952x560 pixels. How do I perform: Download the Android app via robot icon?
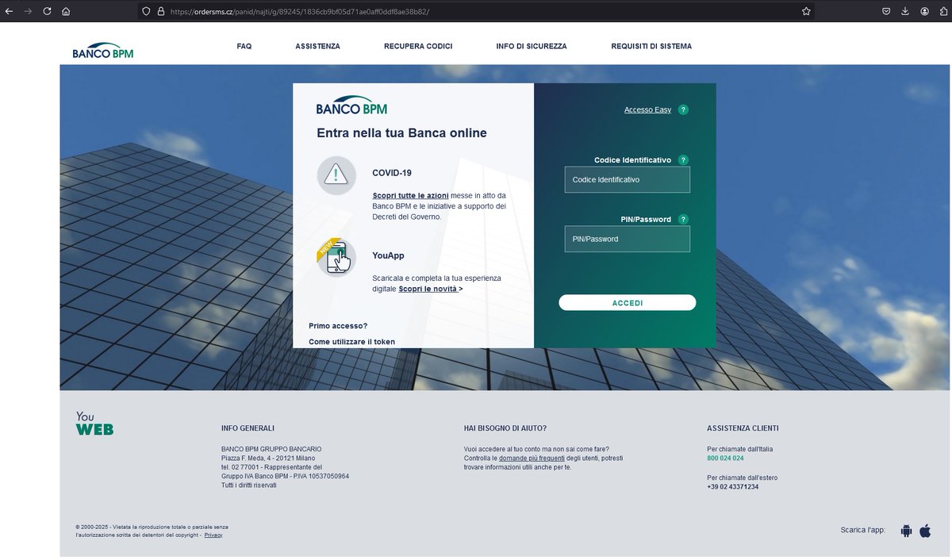point(906,531)
